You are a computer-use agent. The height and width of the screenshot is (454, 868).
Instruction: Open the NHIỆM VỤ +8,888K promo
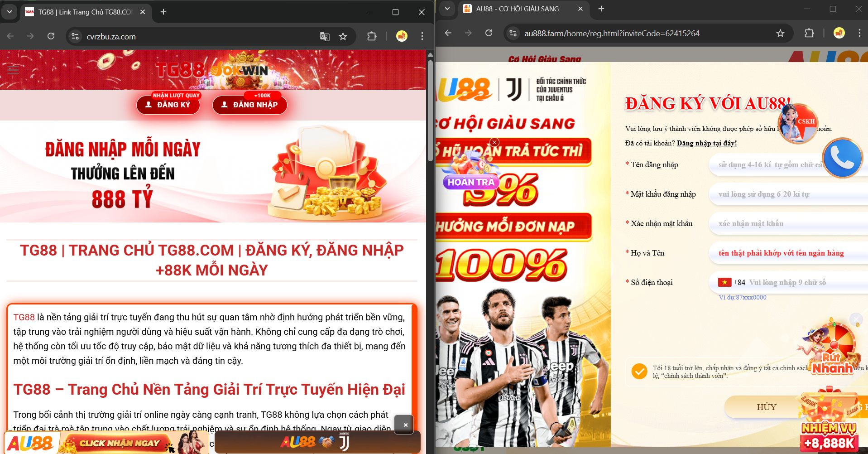tap(829, 420)
